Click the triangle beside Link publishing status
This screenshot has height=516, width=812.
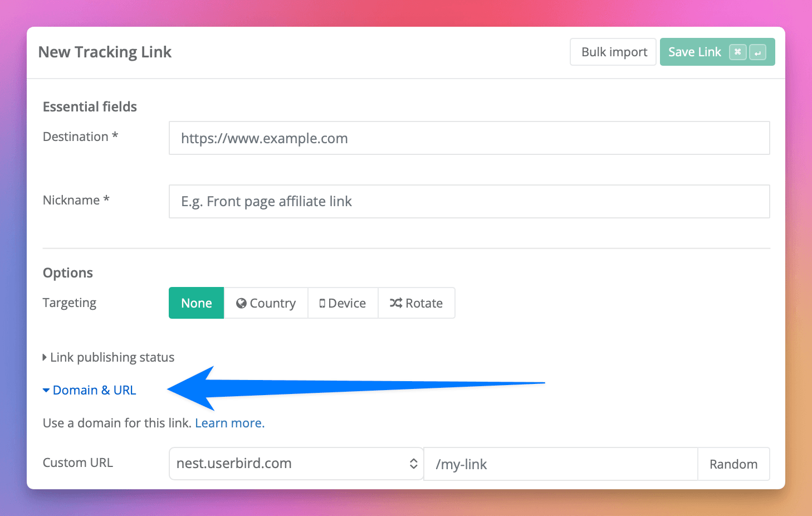[45, 357]
